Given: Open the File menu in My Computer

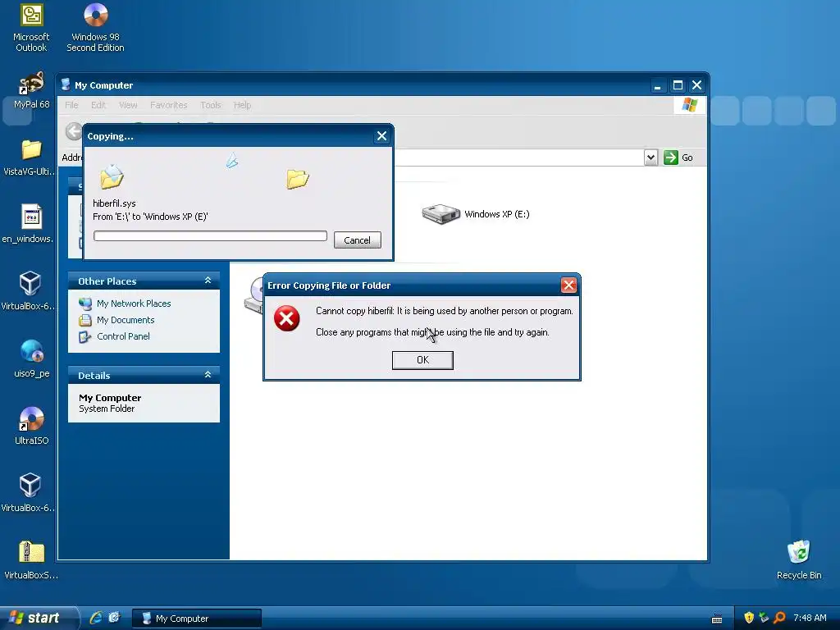Looking at the screenshot, I should (72, 105).
